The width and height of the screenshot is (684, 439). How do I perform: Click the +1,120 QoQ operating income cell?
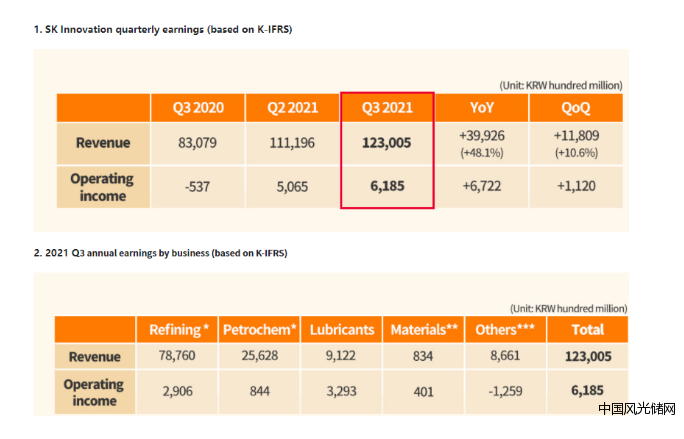[576, 187]
